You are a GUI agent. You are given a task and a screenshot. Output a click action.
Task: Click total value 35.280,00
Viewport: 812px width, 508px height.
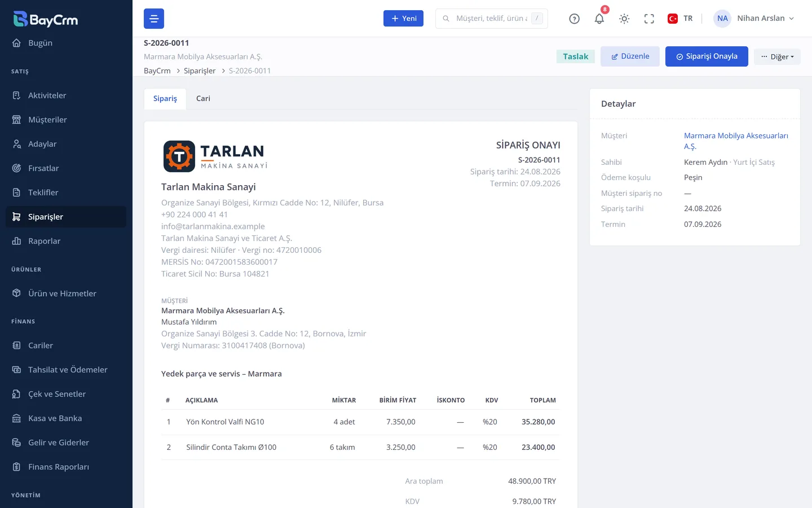[538, 422]
